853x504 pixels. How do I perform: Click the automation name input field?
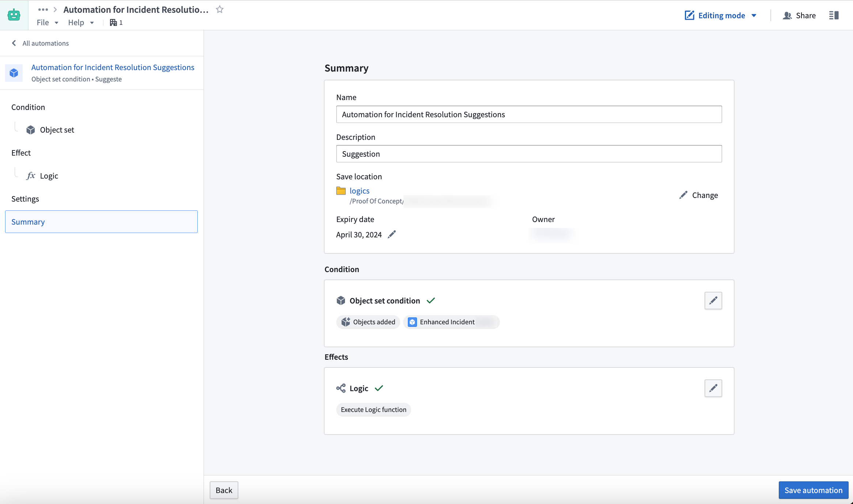(529, 114)
